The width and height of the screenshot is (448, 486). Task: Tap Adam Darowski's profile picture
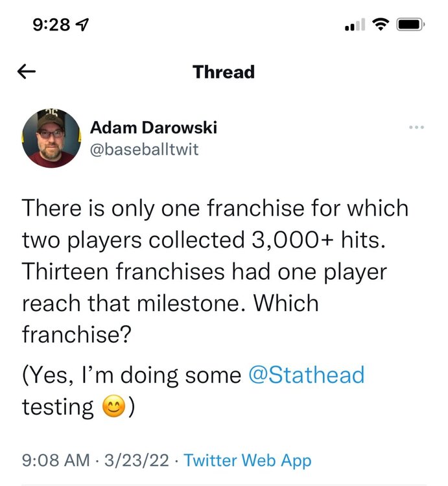pyautogui.click(x=51, y=138)
